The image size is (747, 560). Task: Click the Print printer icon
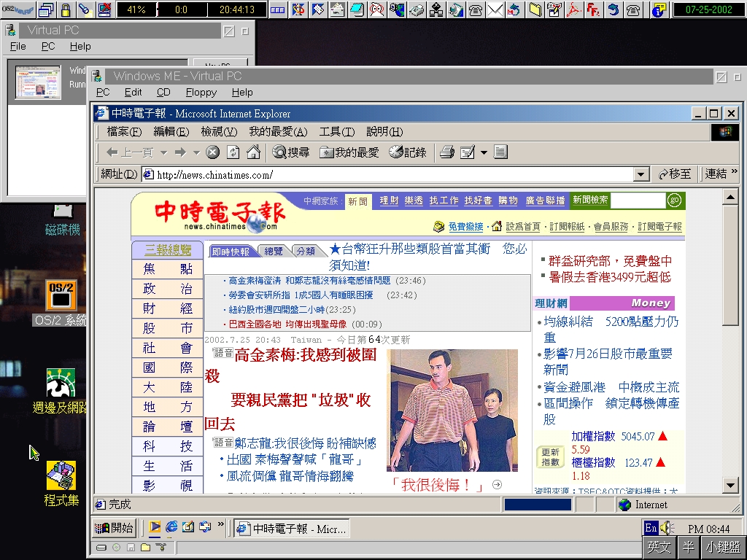coord(447,152)
